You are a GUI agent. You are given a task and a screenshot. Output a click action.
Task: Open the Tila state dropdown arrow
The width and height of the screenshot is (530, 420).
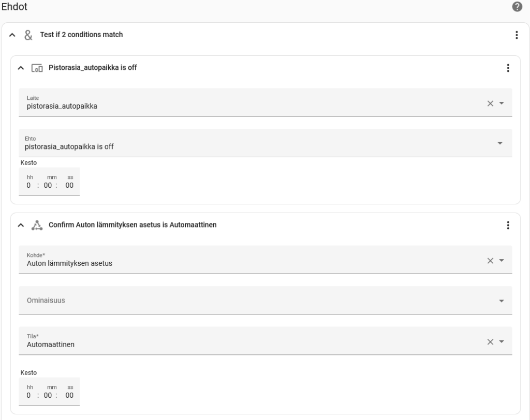pyautogui.click(x=502, y=341)
